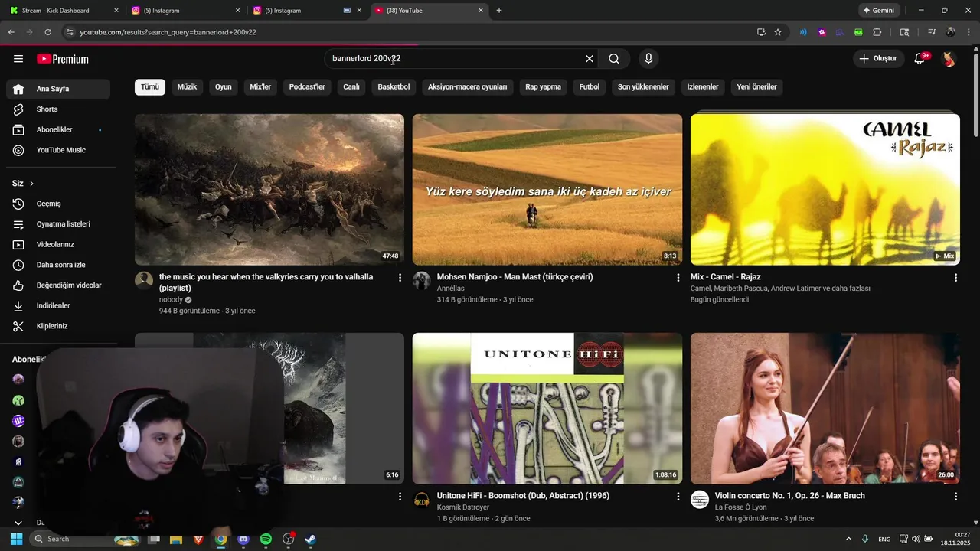Expand the Siz section chevron

(x=31, y=184)
